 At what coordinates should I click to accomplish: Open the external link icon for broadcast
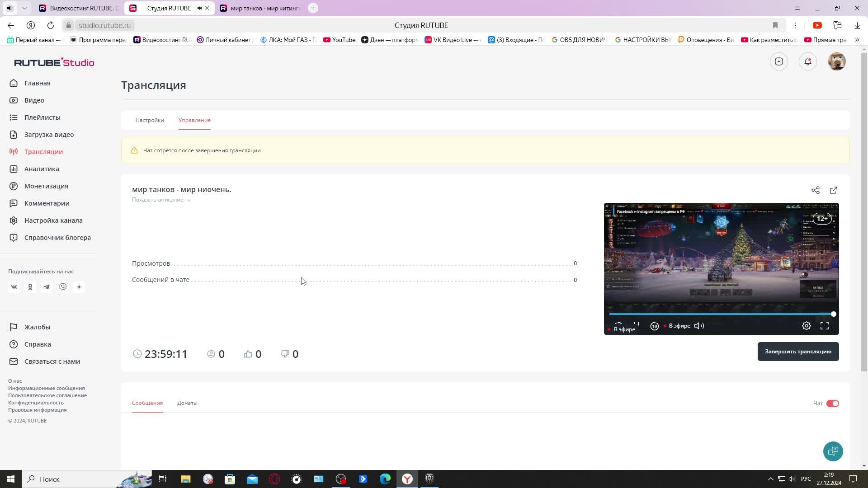pyautogui.click(x=834, y=189)
